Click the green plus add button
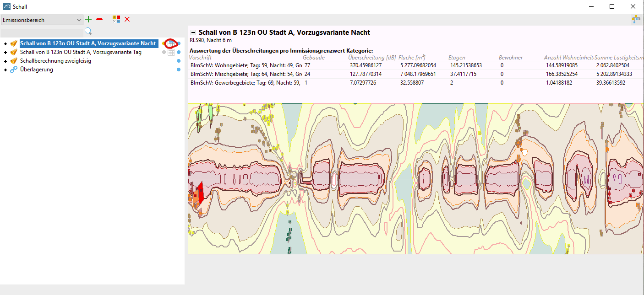The image size is (644, 295). point(88,19)
